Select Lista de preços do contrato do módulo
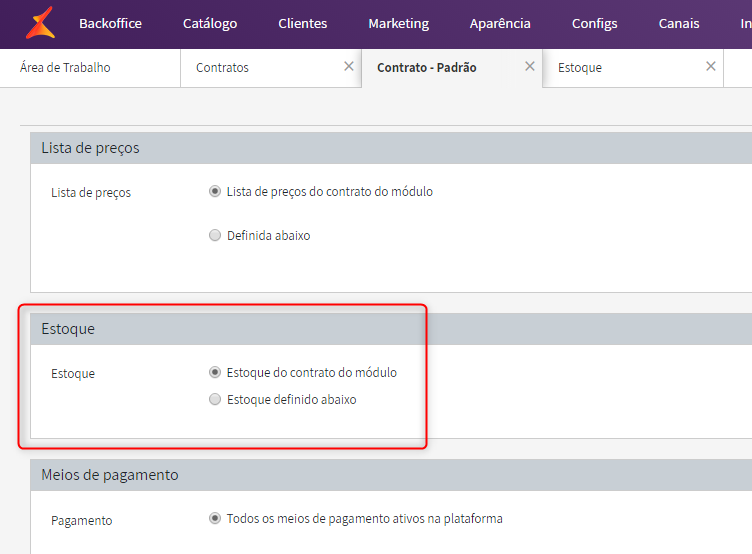The width and height of the screenshot is (752, 554). (215, 191)
